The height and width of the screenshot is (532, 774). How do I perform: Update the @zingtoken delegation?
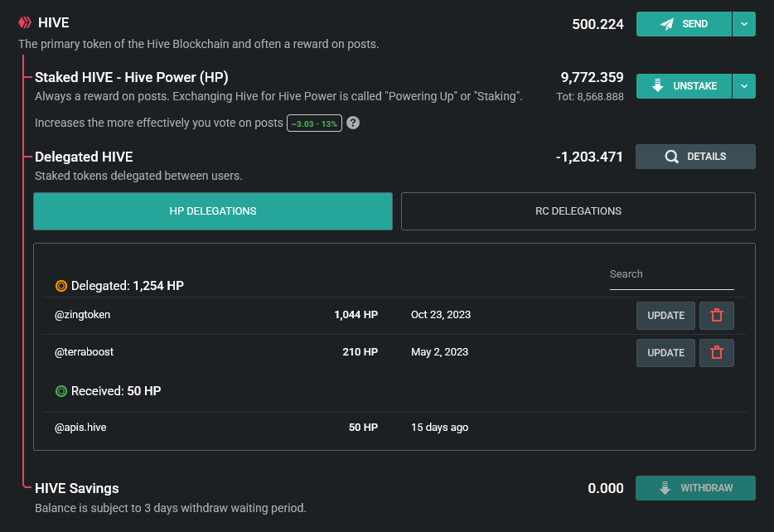tap(665, 316)
